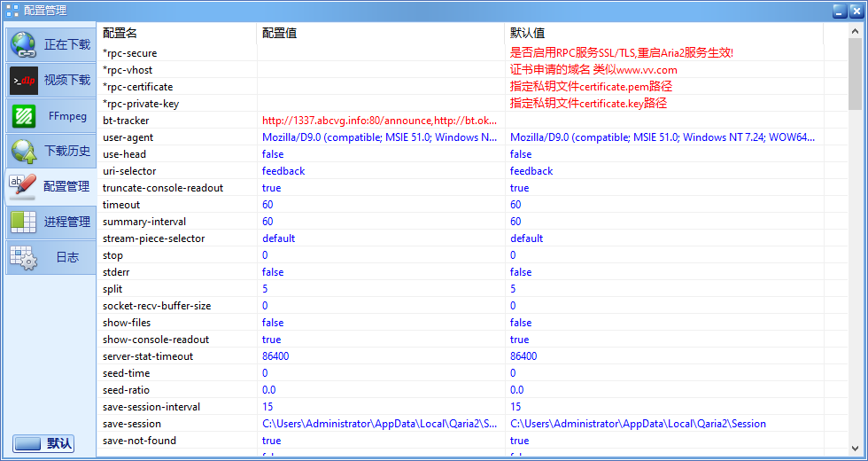Click the dlp terminal icon for 视频下载

coord(23,81)
